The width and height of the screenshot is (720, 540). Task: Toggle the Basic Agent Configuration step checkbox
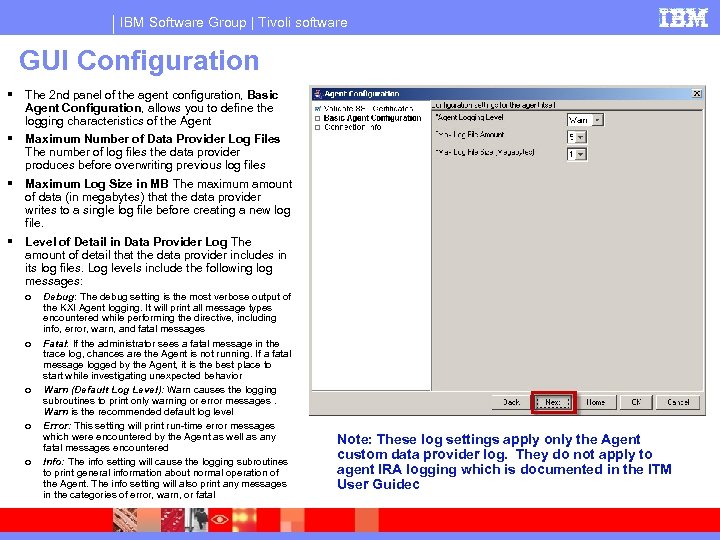[x=317, y=118]
